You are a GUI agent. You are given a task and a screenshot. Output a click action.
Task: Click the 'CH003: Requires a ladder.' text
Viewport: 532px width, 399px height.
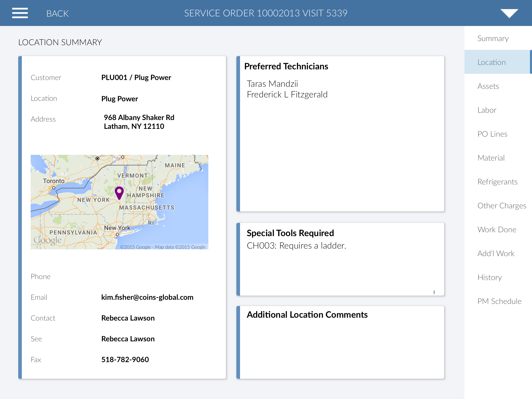coord(296,245)
